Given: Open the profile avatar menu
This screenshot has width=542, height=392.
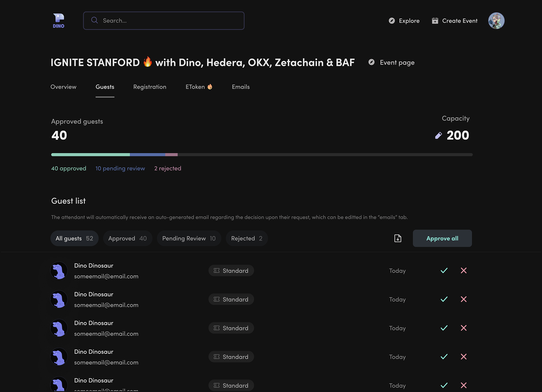Looking at the screenshot, I should (496, 20).
